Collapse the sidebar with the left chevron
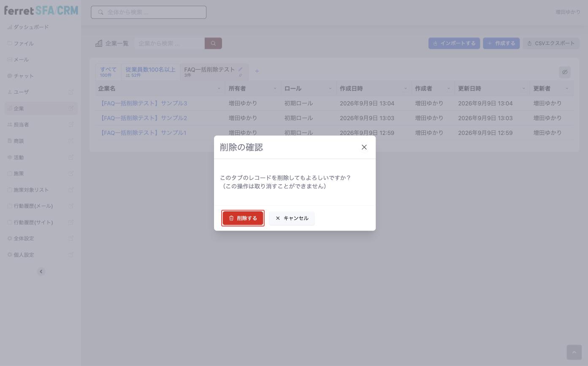The height and width of the screenshot is (366, 588). coord(41,272)
